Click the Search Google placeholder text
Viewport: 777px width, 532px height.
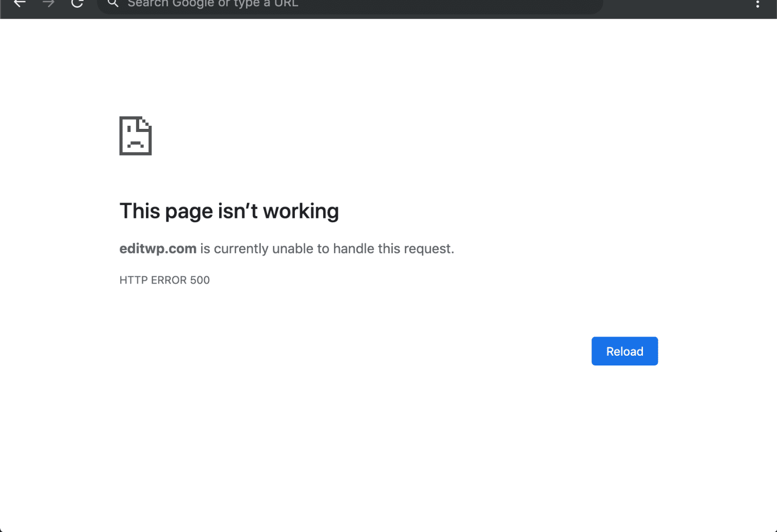pos(213,4)
